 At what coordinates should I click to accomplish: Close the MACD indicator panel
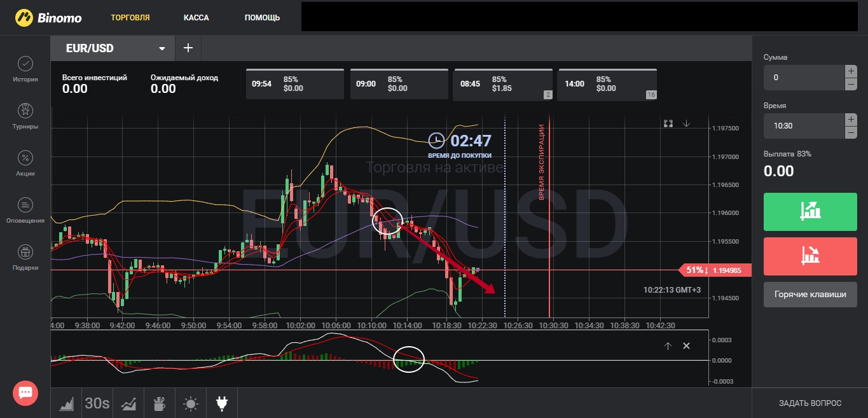click(686, 346)
